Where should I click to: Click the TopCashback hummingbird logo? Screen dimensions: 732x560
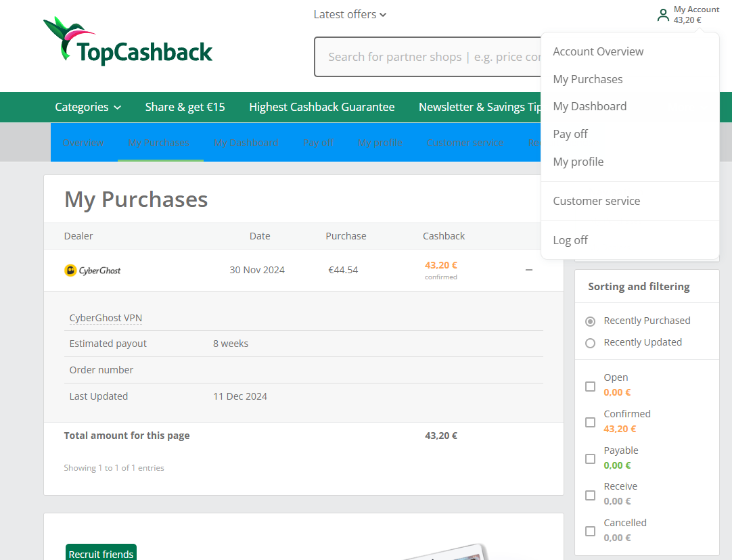[128, 41]
